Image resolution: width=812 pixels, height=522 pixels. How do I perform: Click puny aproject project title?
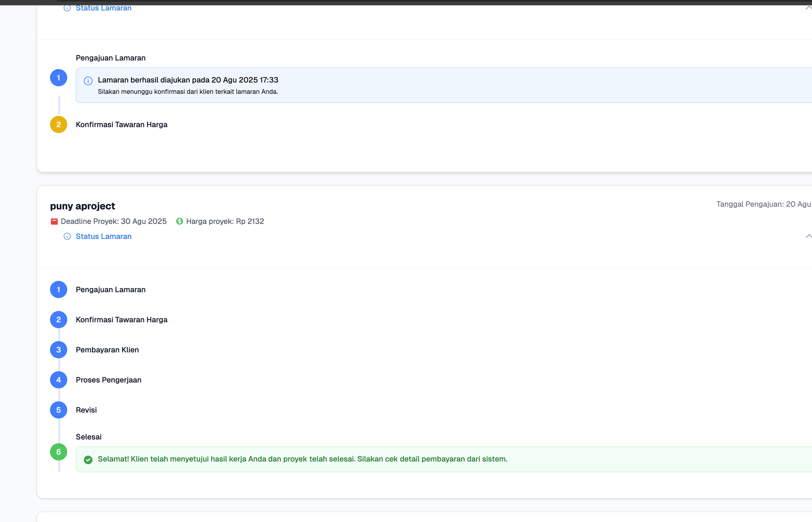point(83,206)
